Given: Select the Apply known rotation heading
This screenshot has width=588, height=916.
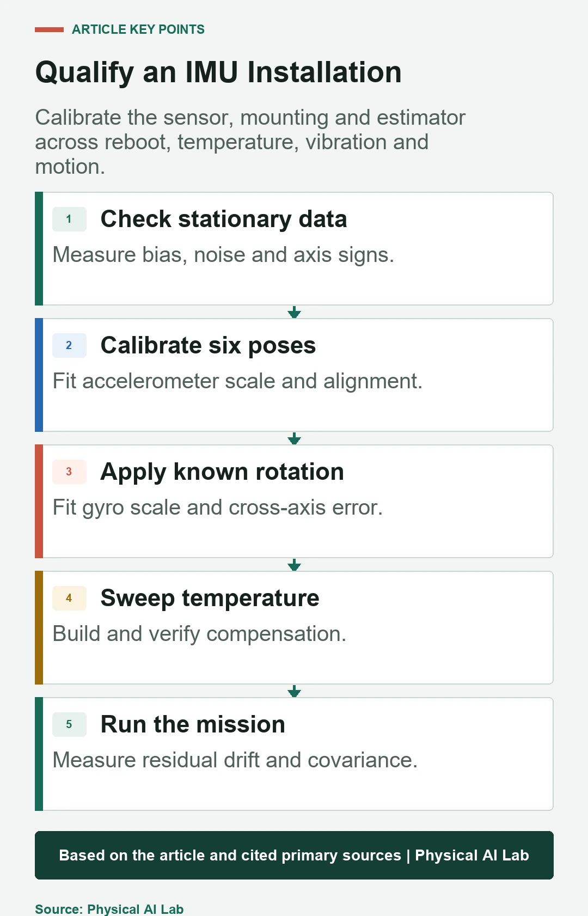Looking at the screenshot, I should click(x=222, y=472).
